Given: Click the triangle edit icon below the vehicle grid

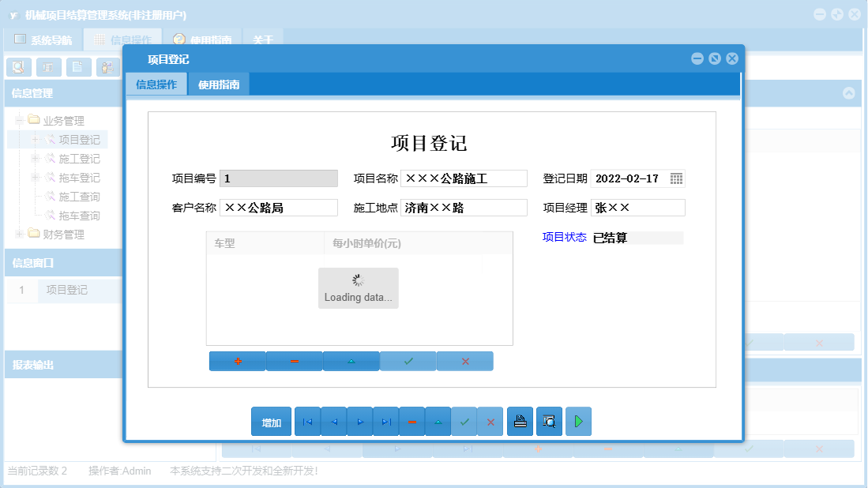Looking at the screenshot, I should [x=351, y=361].
